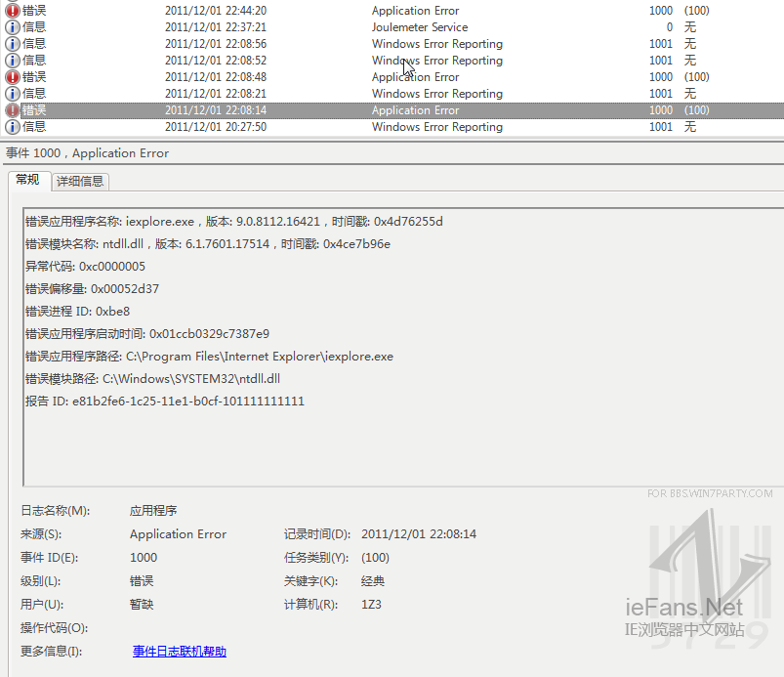Click info icon of the 22:08:52 event
Viewport: 784px width, 677px height.
[13, 61]
